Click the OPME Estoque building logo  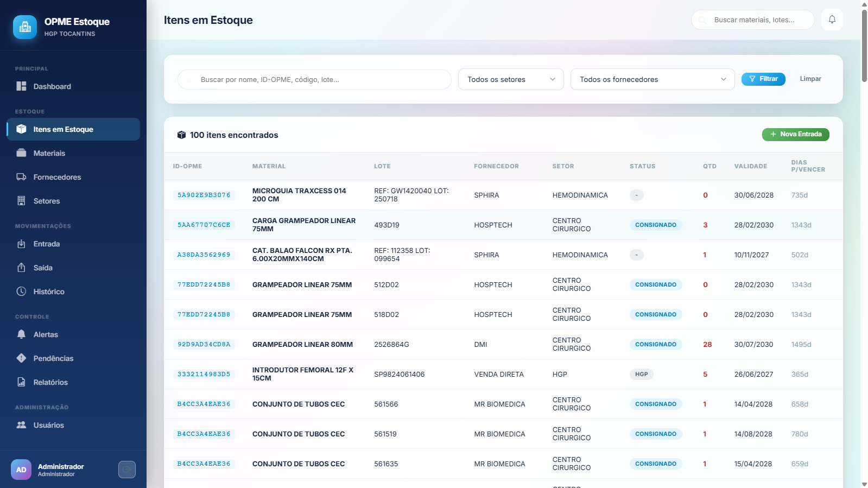(x=25, y=27)
